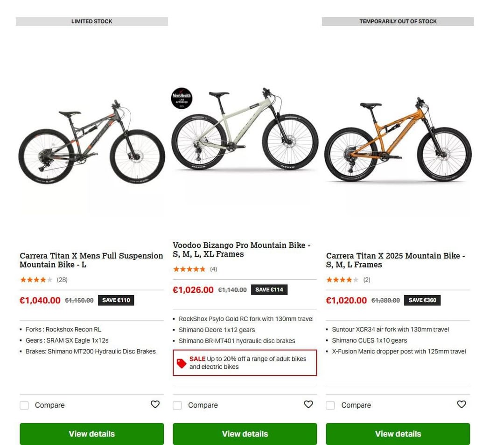
Task: Tick Compare for Carrera Titan X Mens
Action: click(x=24, y=405)
